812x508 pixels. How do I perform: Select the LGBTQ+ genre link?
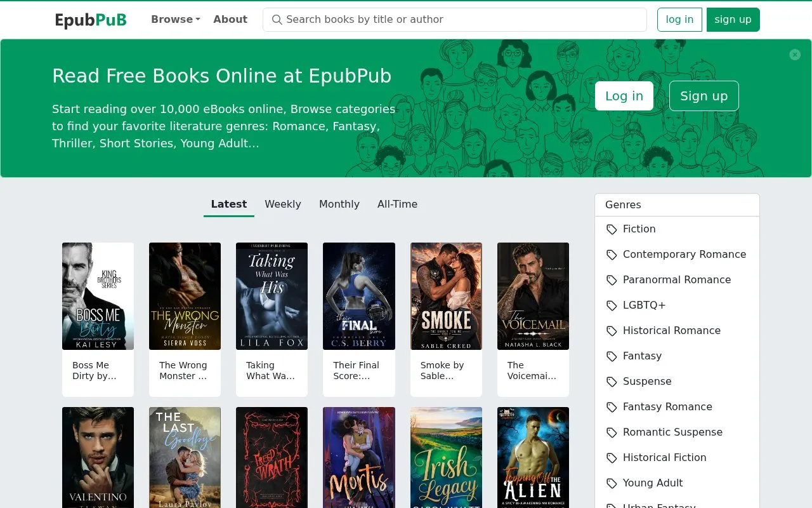[645, 305]
